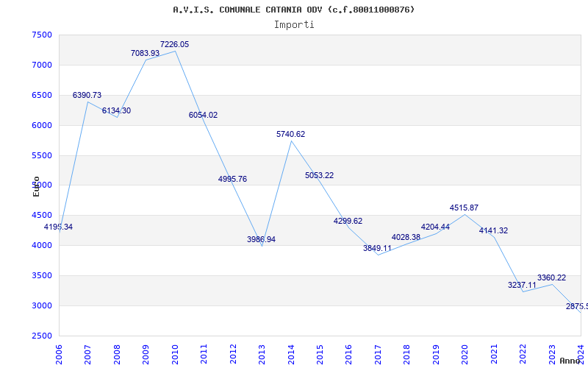Select the X-axis year 2015

click(x=320, y=354)
